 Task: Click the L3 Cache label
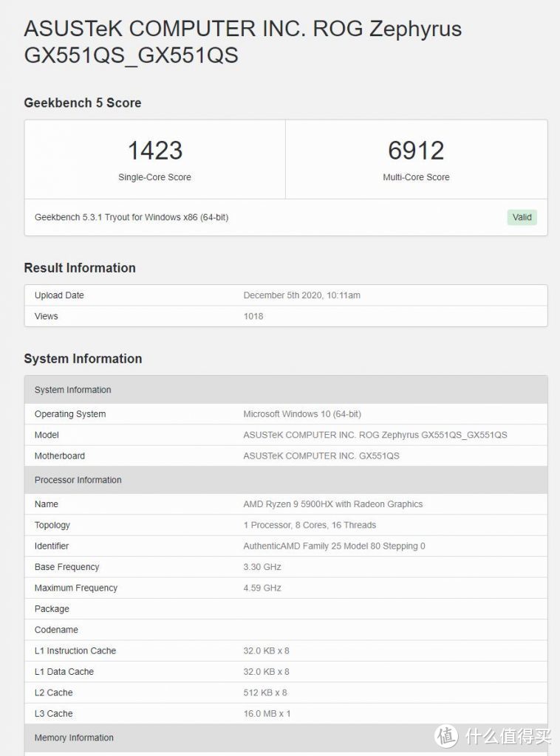(53, 714)
